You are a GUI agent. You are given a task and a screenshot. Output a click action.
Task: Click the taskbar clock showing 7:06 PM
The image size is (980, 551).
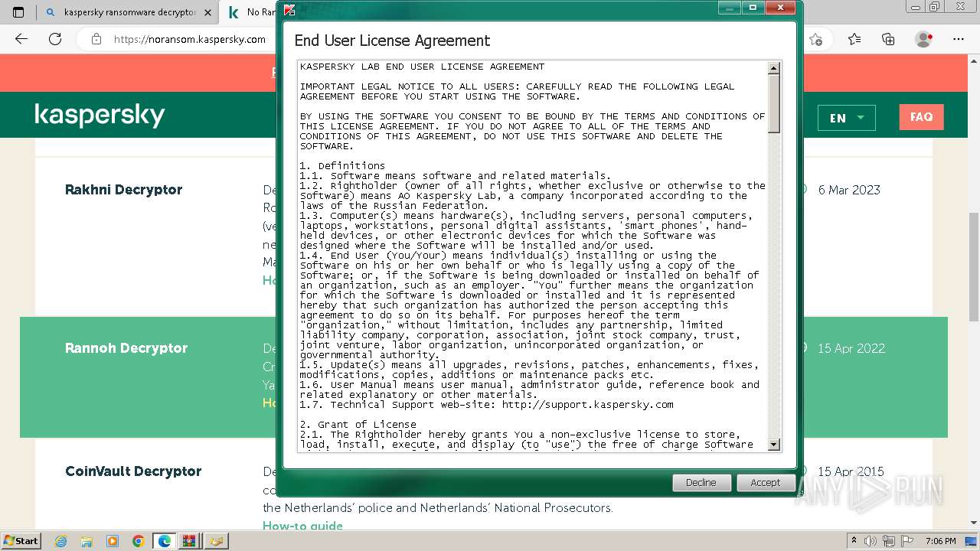940,541
